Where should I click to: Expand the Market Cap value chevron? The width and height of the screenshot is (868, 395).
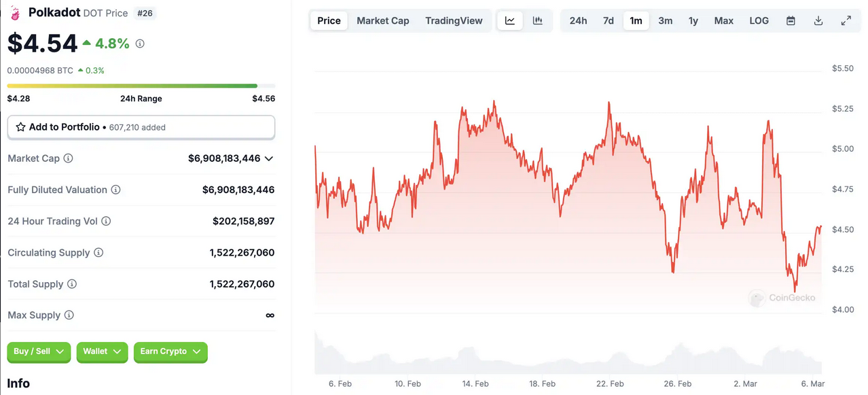(269, 158)
